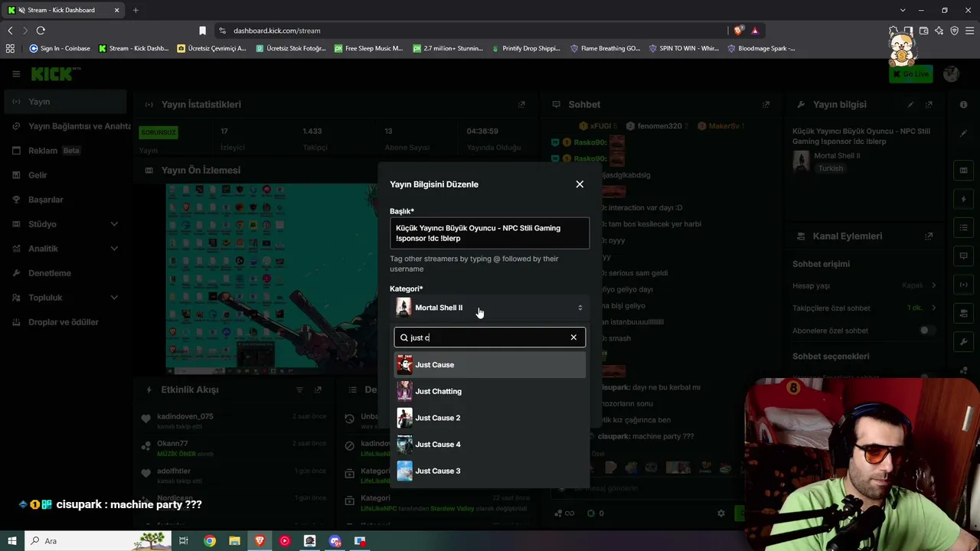Click the lightning bolt icon in right toolbar

point(963,199)
